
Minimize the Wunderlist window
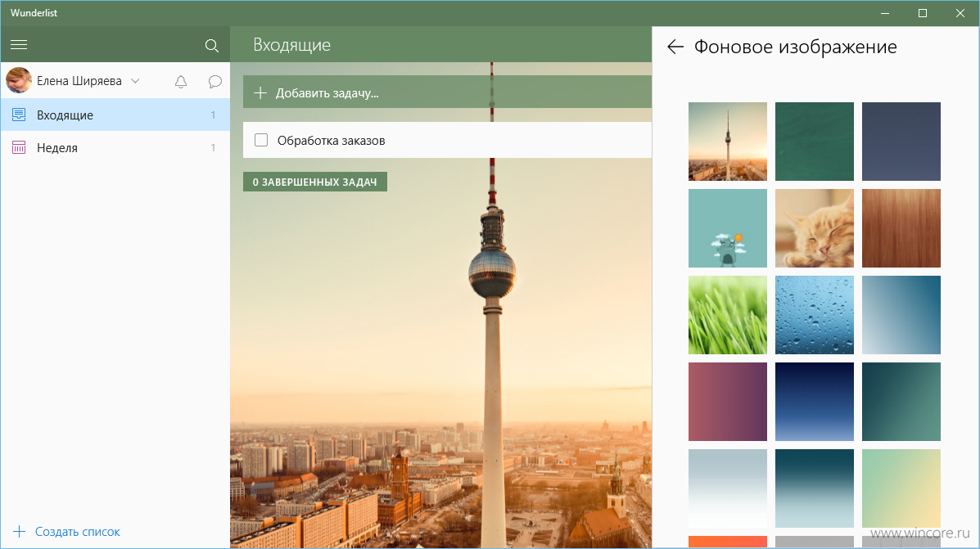click(885, 13)
